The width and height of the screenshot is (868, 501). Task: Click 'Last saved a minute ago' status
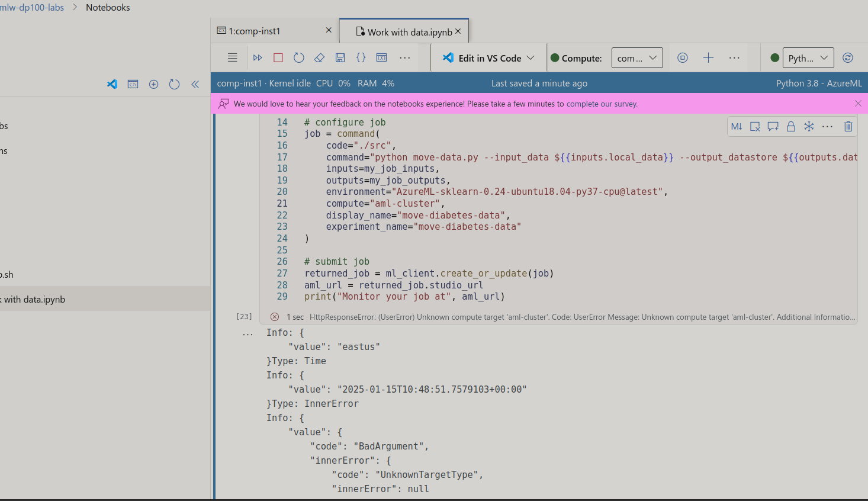(x=539, y=83)
